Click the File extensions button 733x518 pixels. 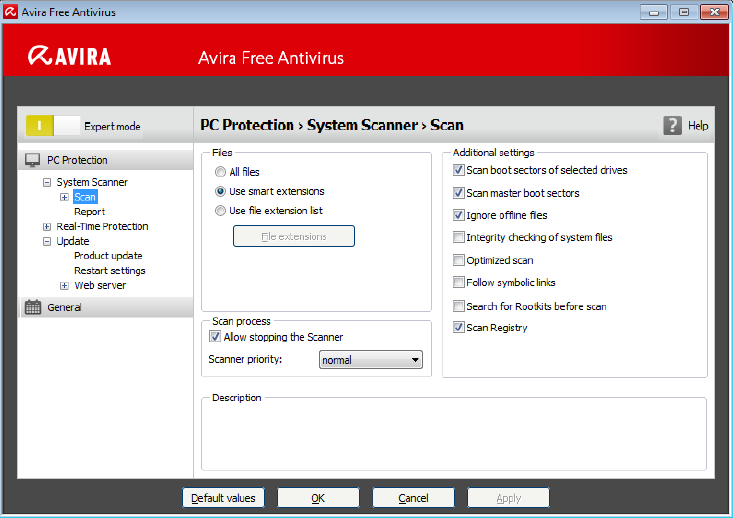(294, 236)
